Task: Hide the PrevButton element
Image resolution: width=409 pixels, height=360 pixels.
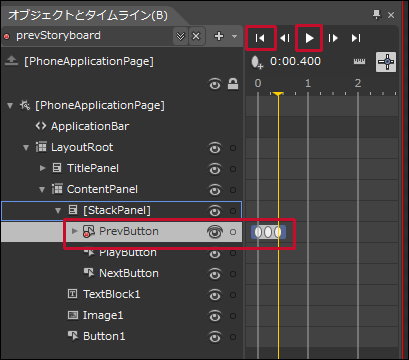Action: click(215, 232)
